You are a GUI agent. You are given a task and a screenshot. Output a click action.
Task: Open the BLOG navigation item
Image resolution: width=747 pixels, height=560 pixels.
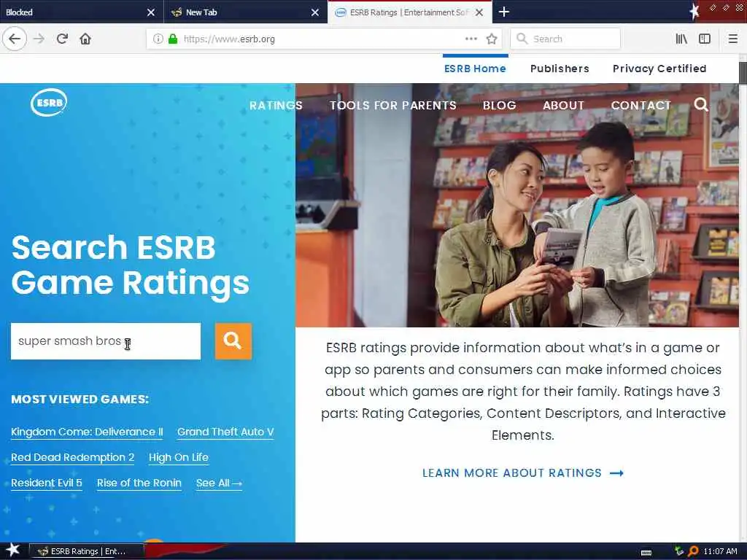click(499, 105)
